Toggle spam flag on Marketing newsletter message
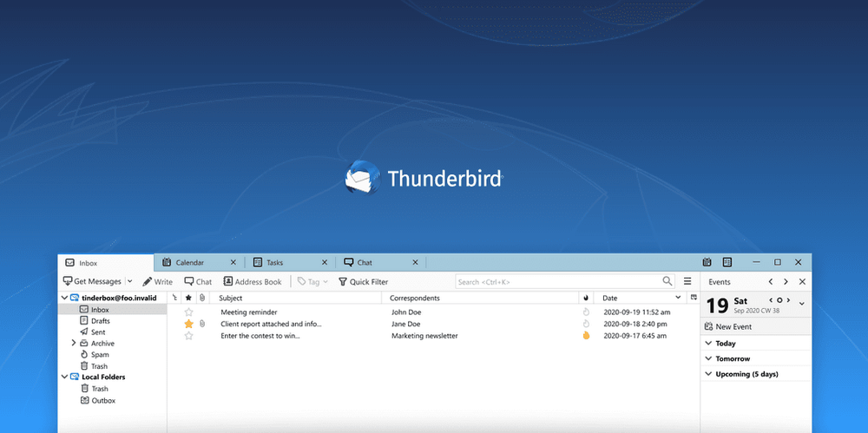Screen dimensions: 868x433 [586, 335]
